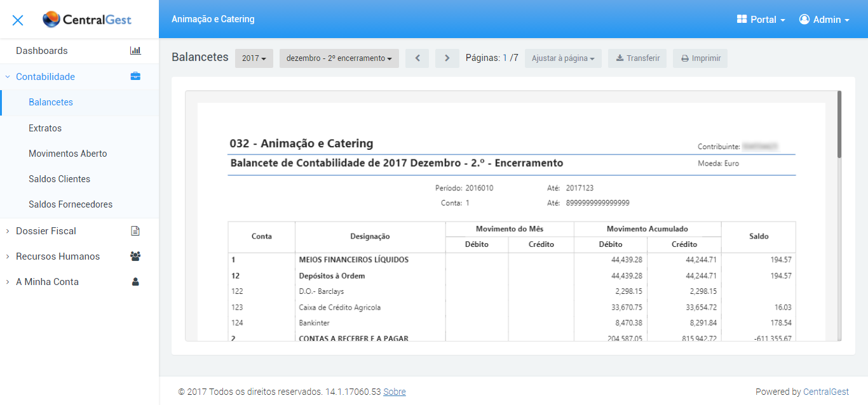The width and height of the screenshot is (868, 405).
Task: Close the sidebar with the X icon
Action: 18,20
